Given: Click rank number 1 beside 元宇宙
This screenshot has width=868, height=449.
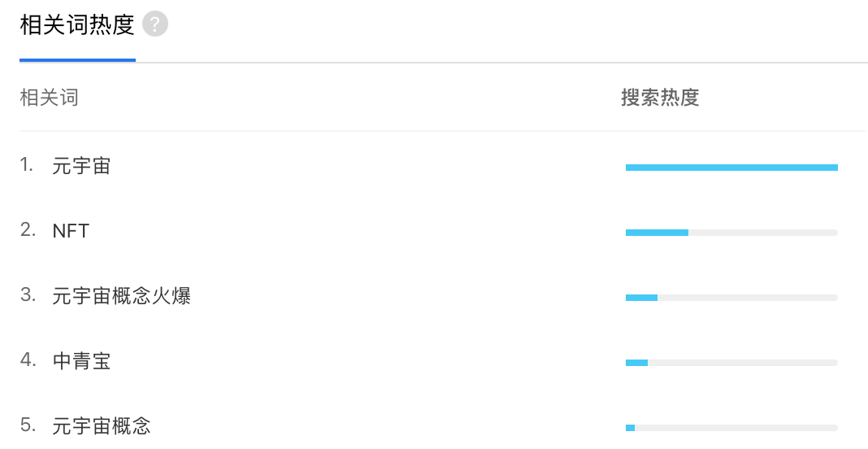Looking at the screenshot, I should point(27,166).
